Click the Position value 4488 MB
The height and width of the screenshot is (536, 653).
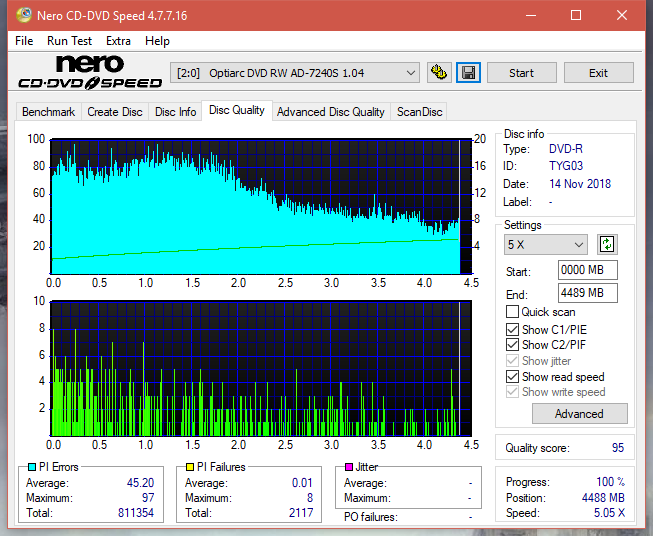pyautogui.click(x=603, y=498)
